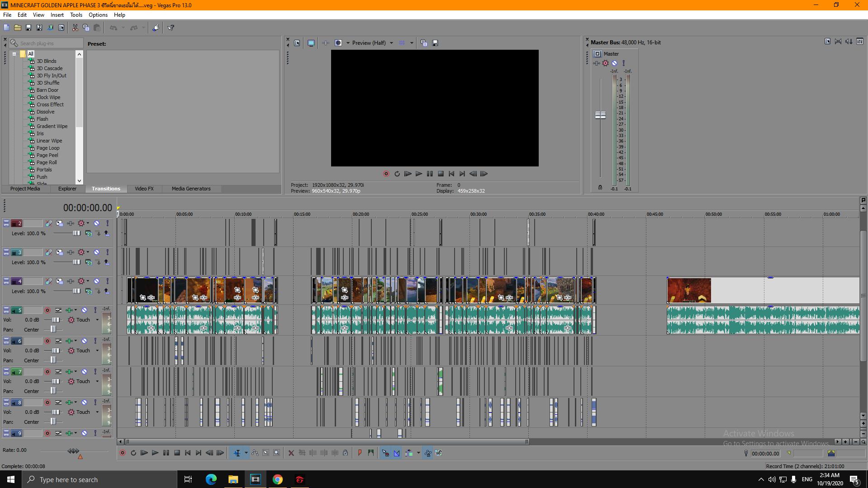868x488 pixels.
Task: Click Play in the preview window
Action: [418, 174]
